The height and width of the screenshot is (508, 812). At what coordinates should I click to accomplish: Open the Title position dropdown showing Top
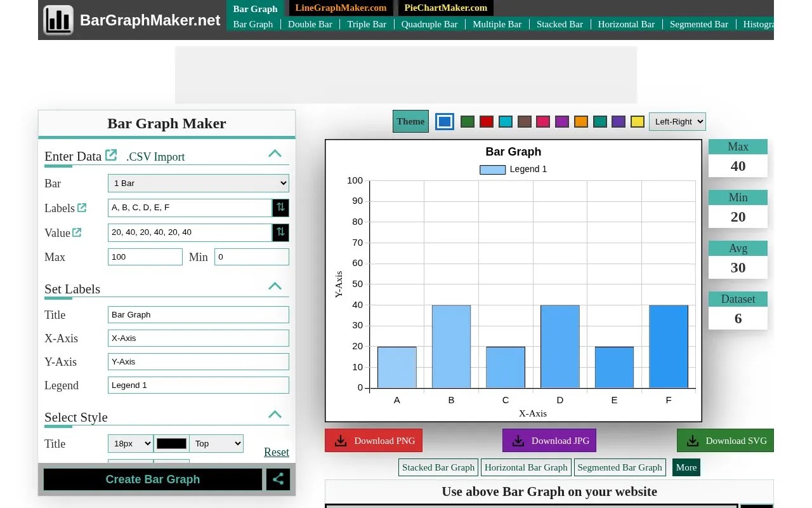click(x=216, y=443)
